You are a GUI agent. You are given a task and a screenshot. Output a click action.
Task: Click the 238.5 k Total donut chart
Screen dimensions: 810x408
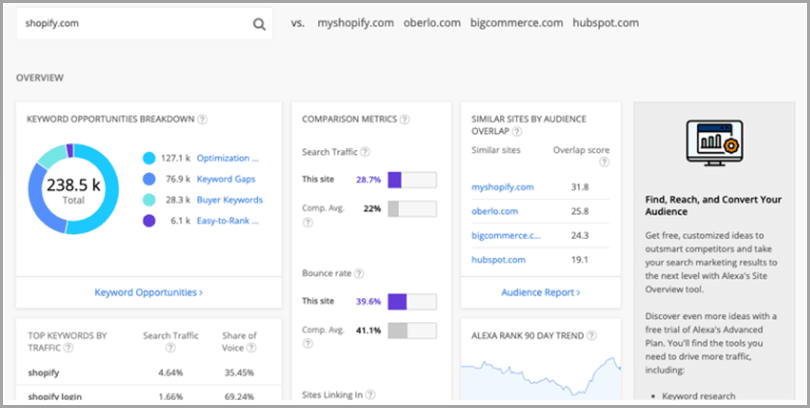(73, 189)
